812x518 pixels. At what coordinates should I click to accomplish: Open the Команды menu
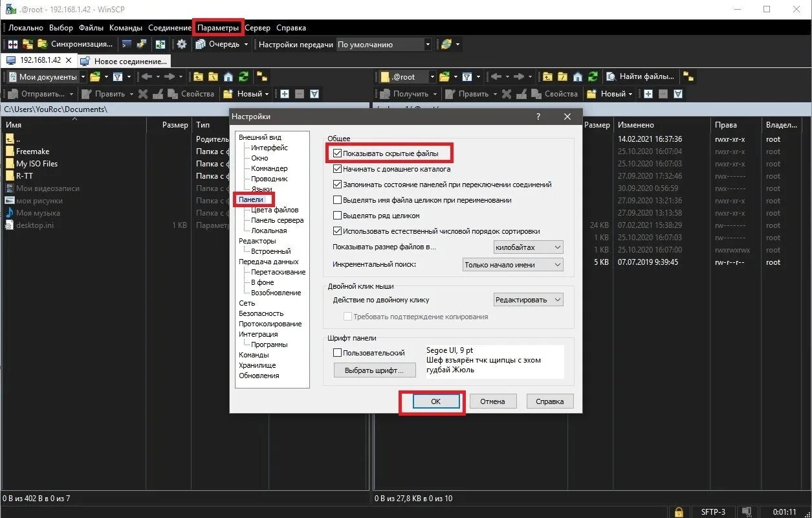tap(126, 28)
